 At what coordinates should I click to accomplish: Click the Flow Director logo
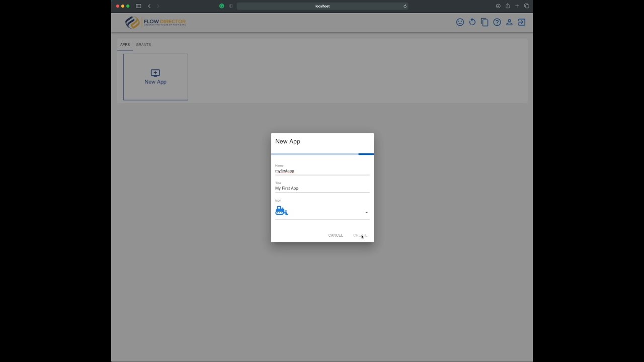pyautogui.click(x=155, y=22)
